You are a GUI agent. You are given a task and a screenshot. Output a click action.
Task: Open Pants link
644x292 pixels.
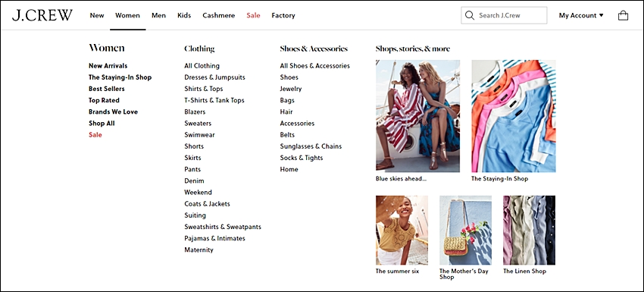click(x=192, y=169)
